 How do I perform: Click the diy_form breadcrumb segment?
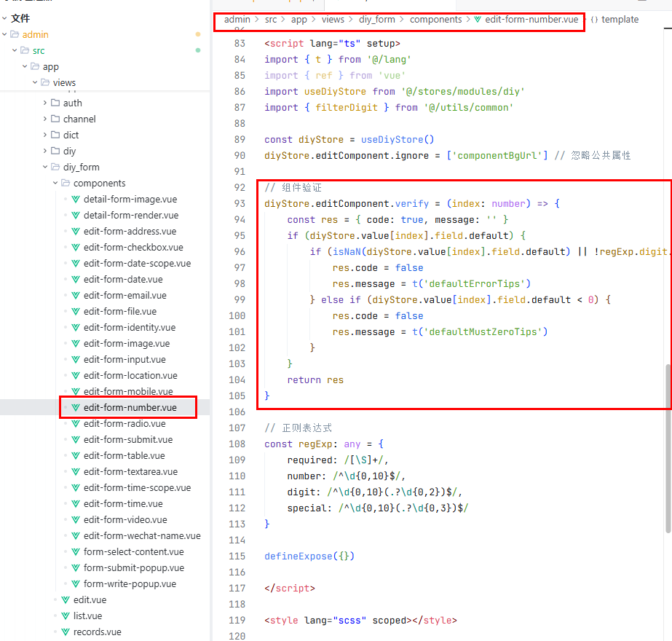pyautogui.click(x=376, y=20)
